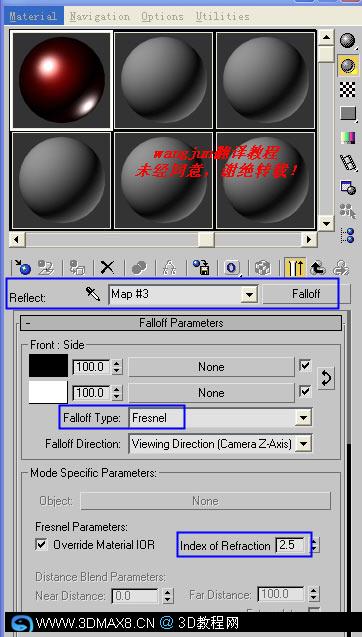The image size is (362, 637).
Task: Click the white Side map None button
Action: pyautogui.click(x=211, y=393)
